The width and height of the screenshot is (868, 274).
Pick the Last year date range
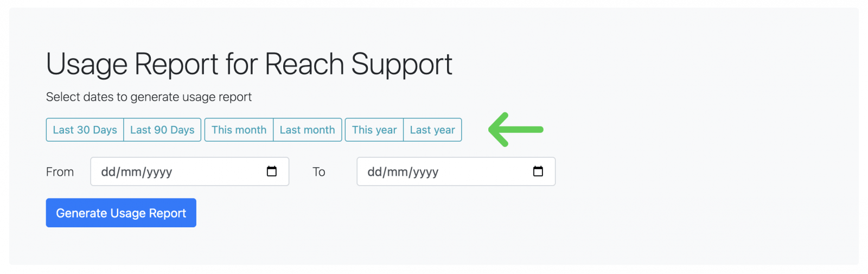[x=432, y=130]
